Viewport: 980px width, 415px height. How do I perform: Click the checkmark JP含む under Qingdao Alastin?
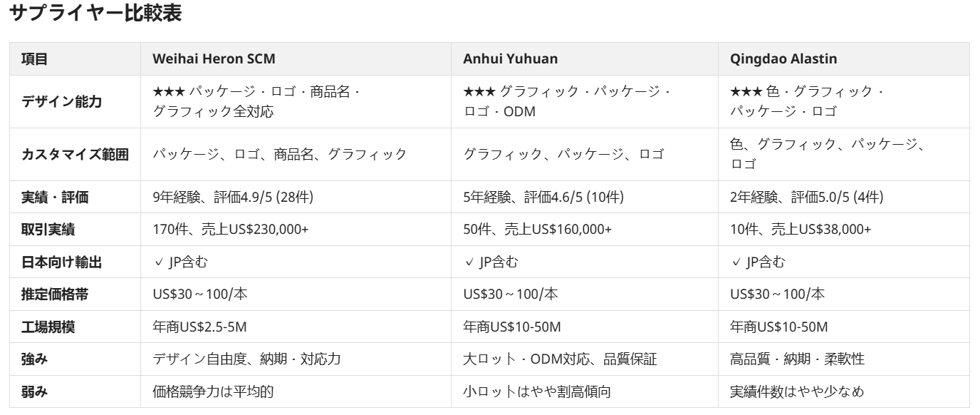758,262
